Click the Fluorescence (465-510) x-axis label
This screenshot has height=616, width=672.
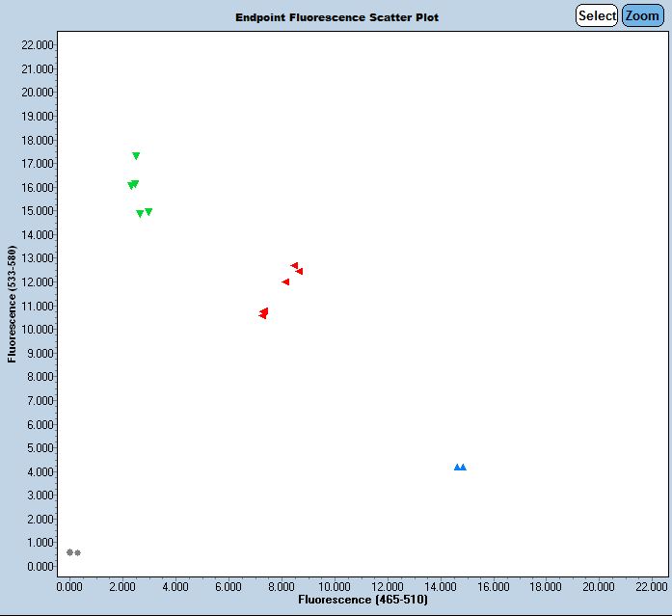363,600
